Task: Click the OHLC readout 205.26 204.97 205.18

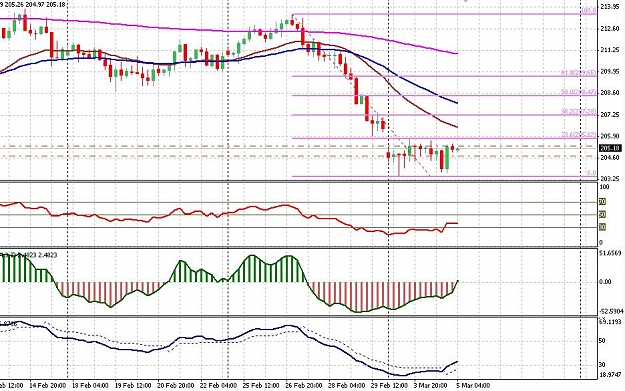Action: click(x=36, y=4)
